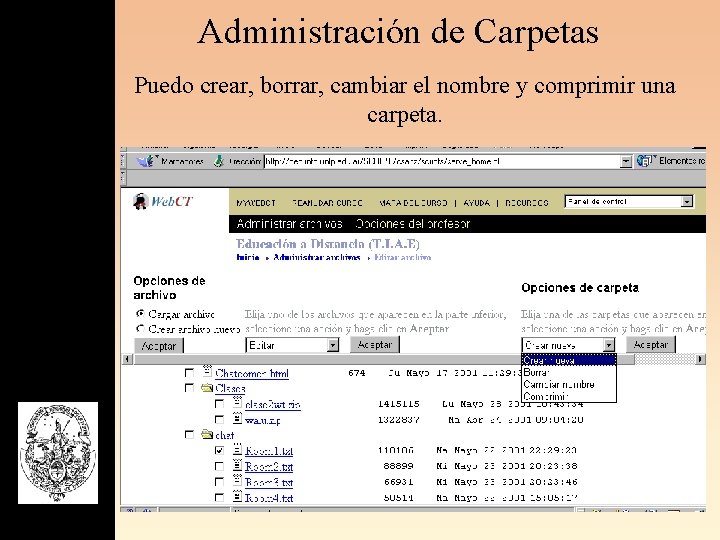Image resolution: width=720 pixels, height=540 pixels.
Task: Open the Room4.txt file link
Action: (x=269, y=498)
